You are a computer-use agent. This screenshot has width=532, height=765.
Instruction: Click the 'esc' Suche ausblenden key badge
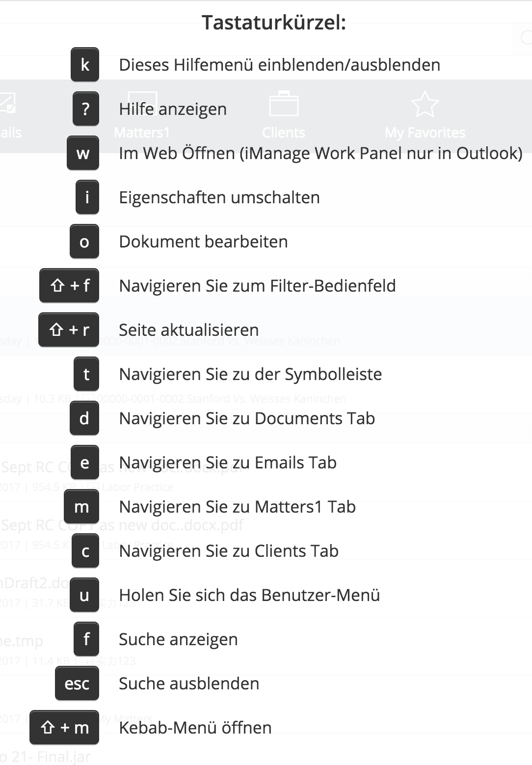pyautogui.click(x=77, y=683)
